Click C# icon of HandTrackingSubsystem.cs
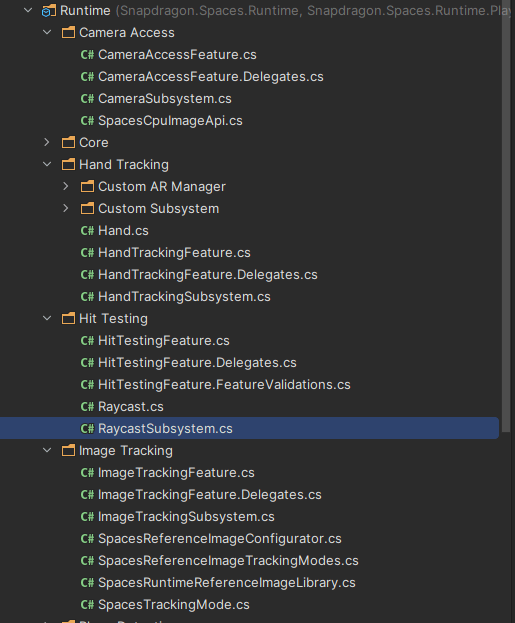The width and height of the screenshot is (515, 623). click(87, 296)
